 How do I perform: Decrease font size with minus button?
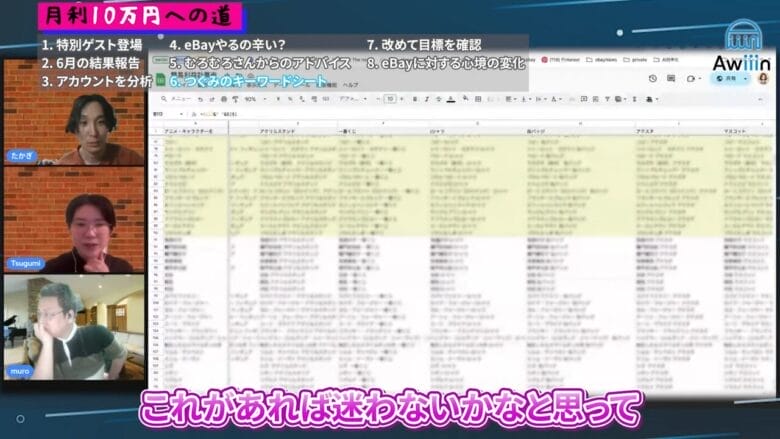click(x=379, y=99)
